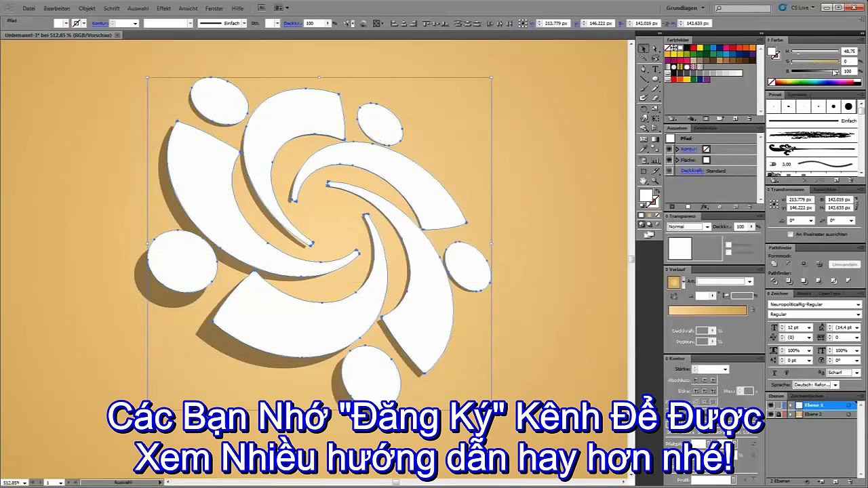Select the Zoom magnifier tool
Viewport: 868px width, 488px height.
pos(655,180)
